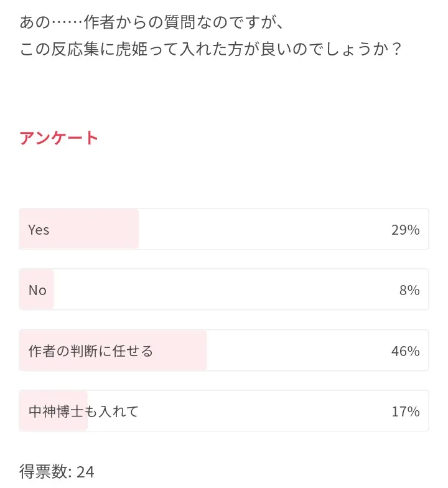
Task: Click the 46% result percentage
Action: [405, 351]
